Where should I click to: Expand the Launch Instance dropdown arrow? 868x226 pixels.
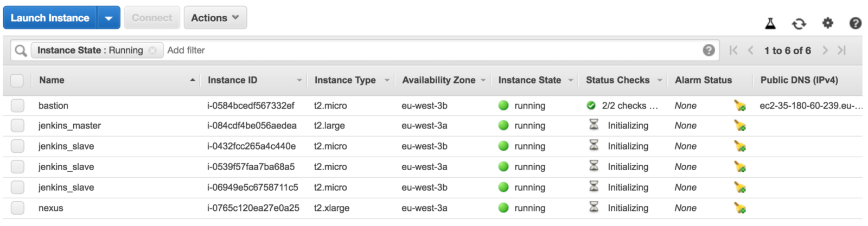[x=108, y=18]
